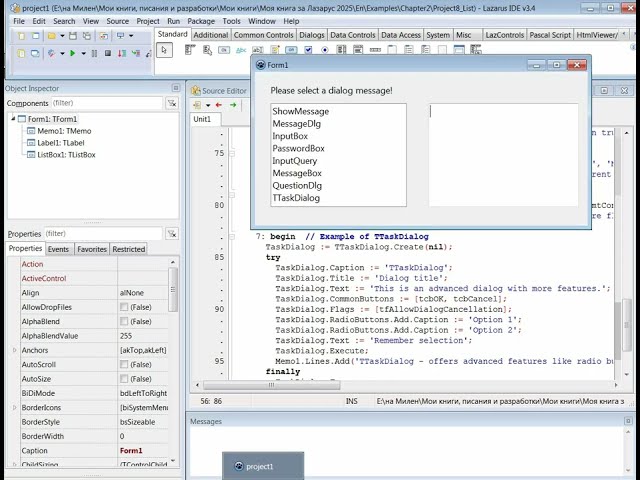Switch to the Common Controls palette tab
The width and height of the screenshot is (640, 480).
coord(263,35)
